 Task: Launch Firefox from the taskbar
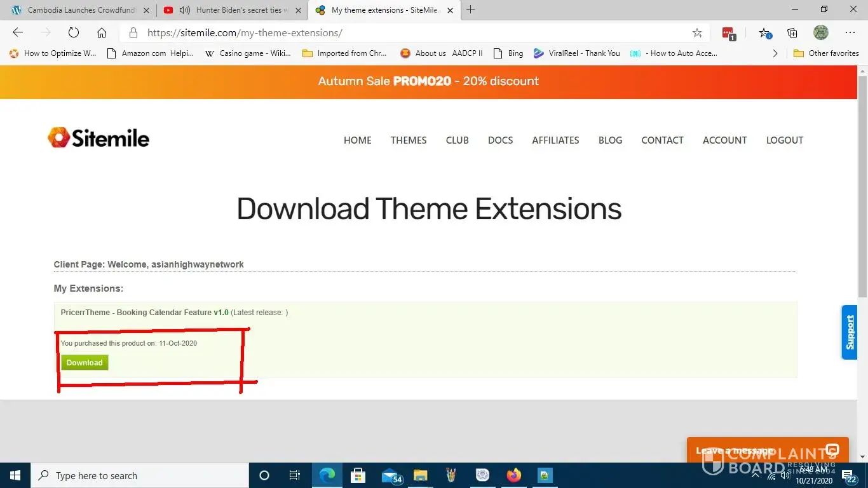(513, 475)
